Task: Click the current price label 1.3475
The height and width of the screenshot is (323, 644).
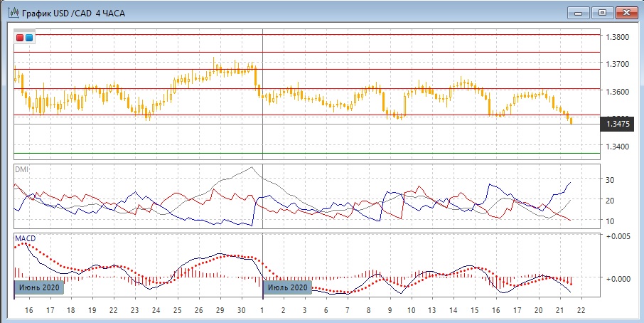Action: click(x=616, y=124)
